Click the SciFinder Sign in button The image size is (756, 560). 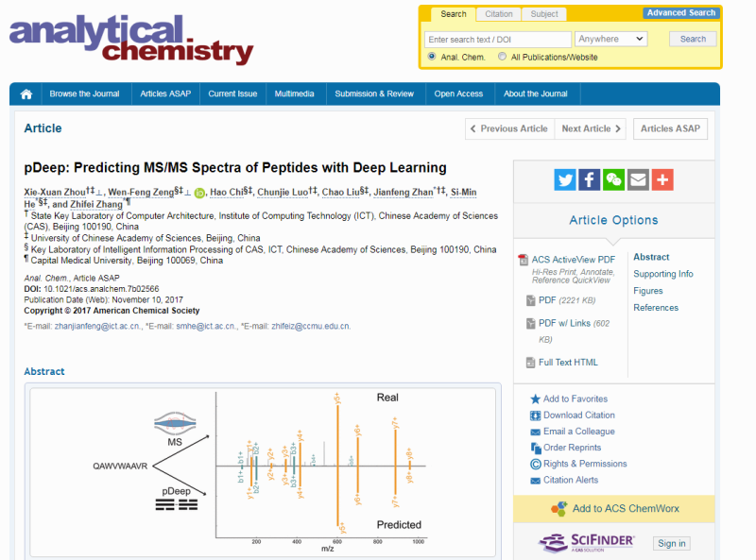[672, 544]
